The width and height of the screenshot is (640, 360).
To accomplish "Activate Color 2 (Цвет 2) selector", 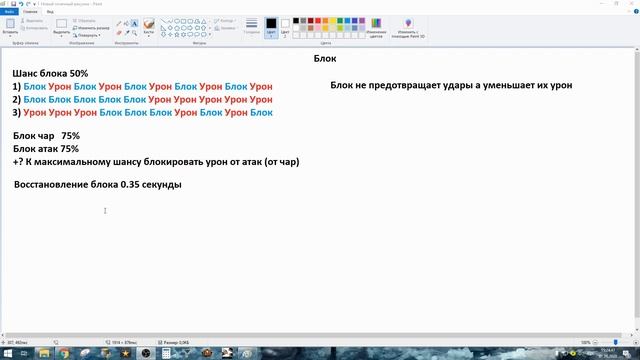I will coord(285,27).
